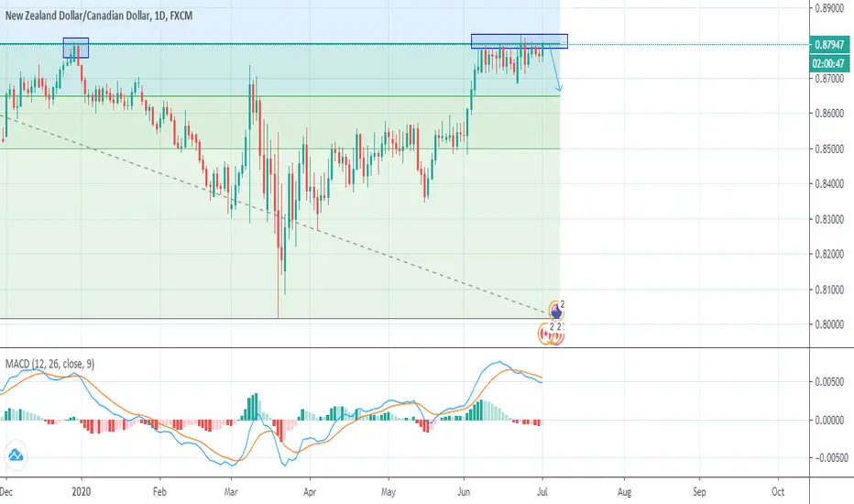Click the MACD (12, 26, close, 9) indicator label

[x=49, y=364]
